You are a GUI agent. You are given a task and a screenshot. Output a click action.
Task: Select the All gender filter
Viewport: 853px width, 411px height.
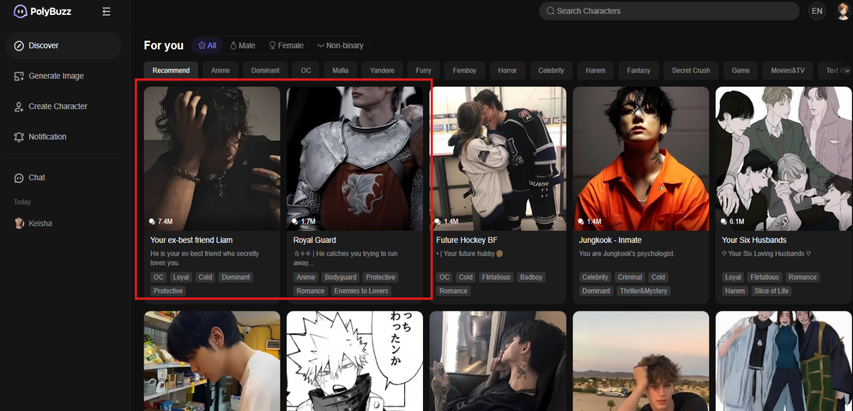coord(207,46)
